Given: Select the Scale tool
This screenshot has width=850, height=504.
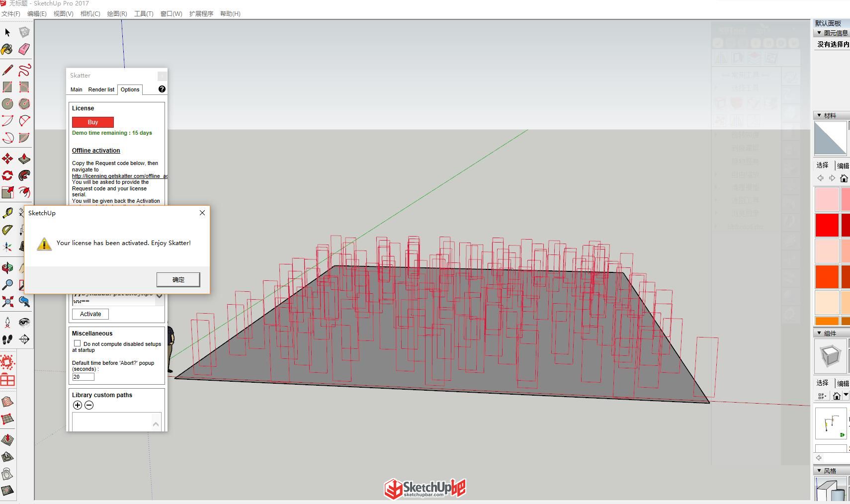Looking at the screenshot, I should point(7,192).
